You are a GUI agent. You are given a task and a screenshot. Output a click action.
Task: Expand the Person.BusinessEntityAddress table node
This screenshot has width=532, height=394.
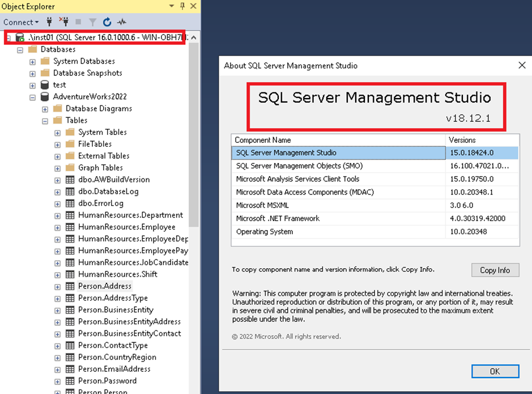[x=58, y=323]
